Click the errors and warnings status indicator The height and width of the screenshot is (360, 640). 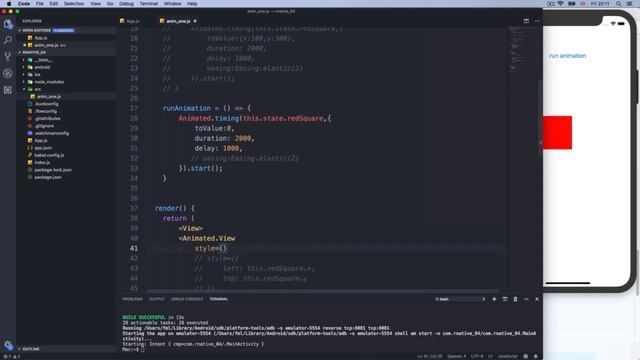click(12, 356)
